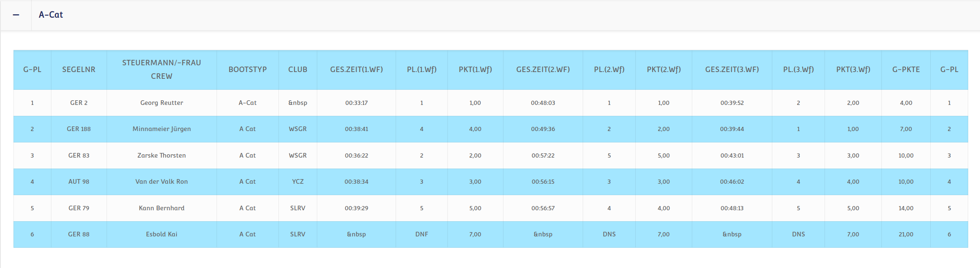The image size is (980, 268).
Task: Click race 2 time 00:48:03
Action: (x=543, y=103)
